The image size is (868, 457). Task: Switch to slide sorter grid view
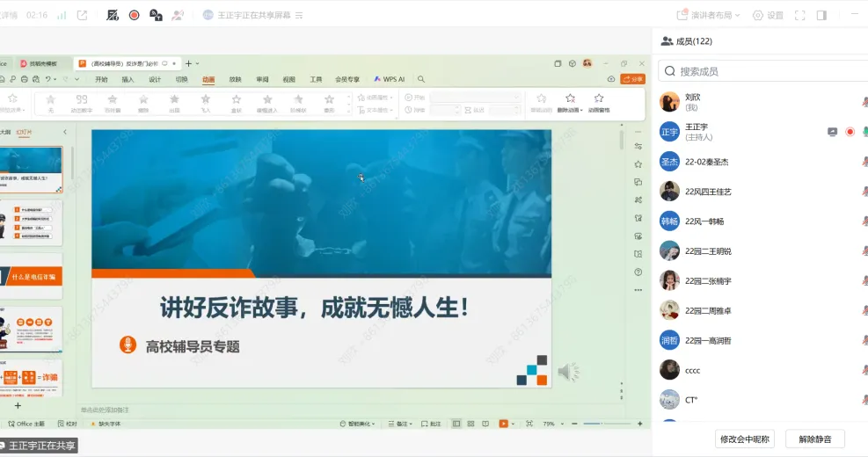pos(470,424)
